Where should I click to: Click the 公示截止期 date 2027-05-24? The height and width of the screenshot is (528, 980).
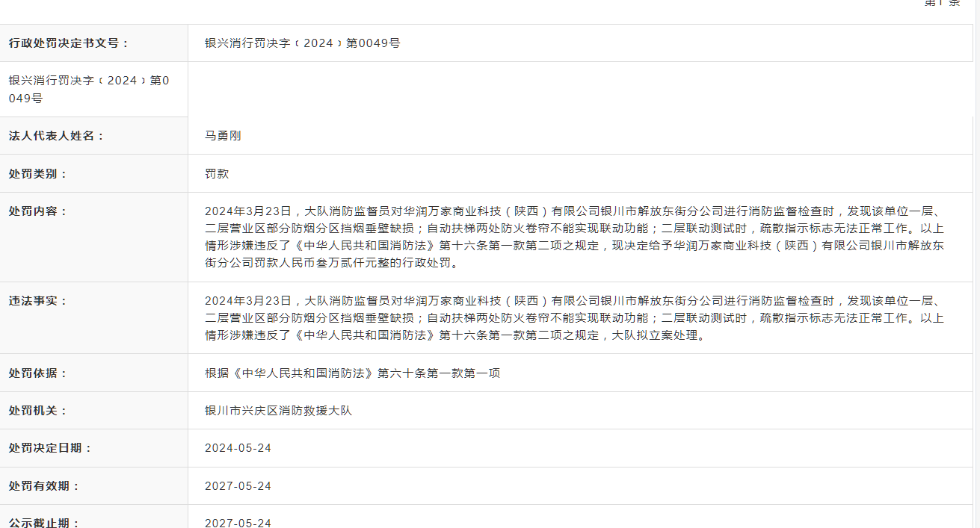(x=238, y=523)
